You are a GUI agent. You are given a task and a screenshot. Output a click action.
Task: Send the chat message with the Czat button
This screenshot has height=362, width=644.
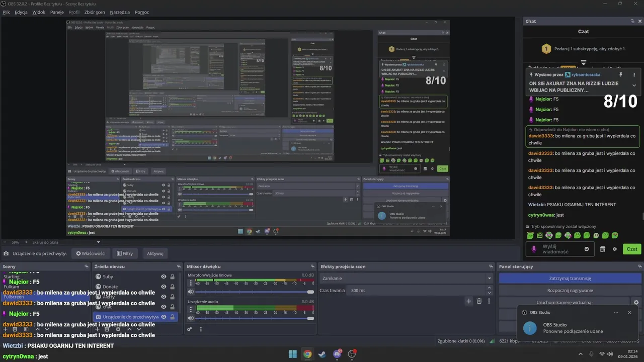pos(632,249)
